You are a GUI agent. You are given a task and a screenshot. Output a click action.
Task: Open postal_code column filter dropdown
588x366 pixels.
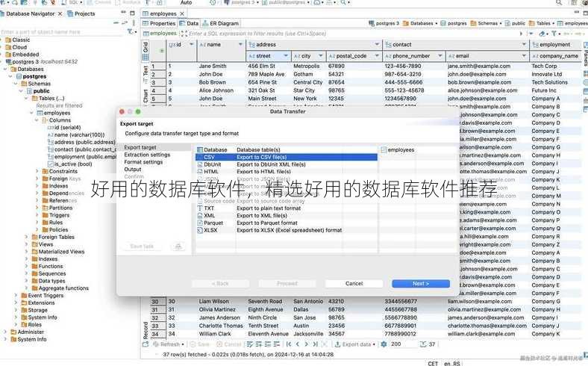pyautogui.click(x=378, y=56)
